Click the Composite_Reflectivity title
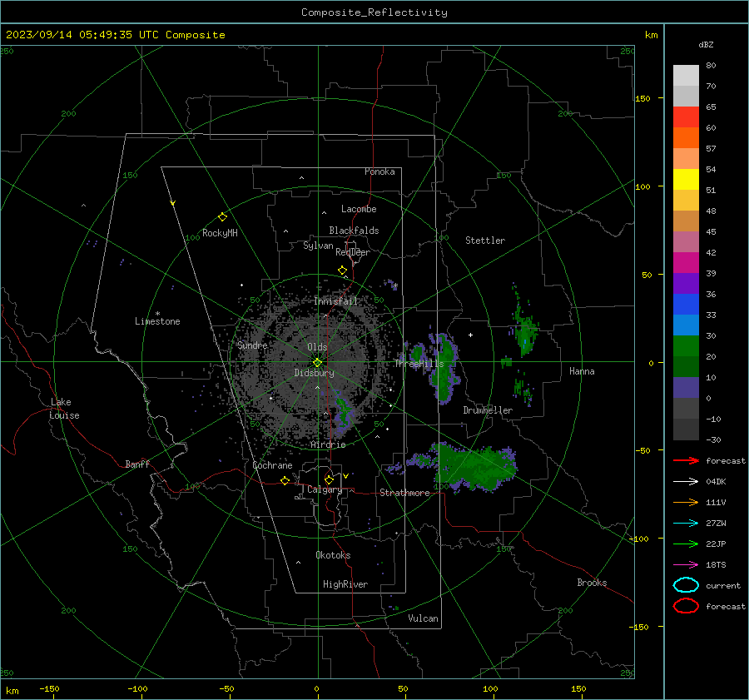Image resolution: width=749 pixels, height=700 pixels. pos(374,12)
